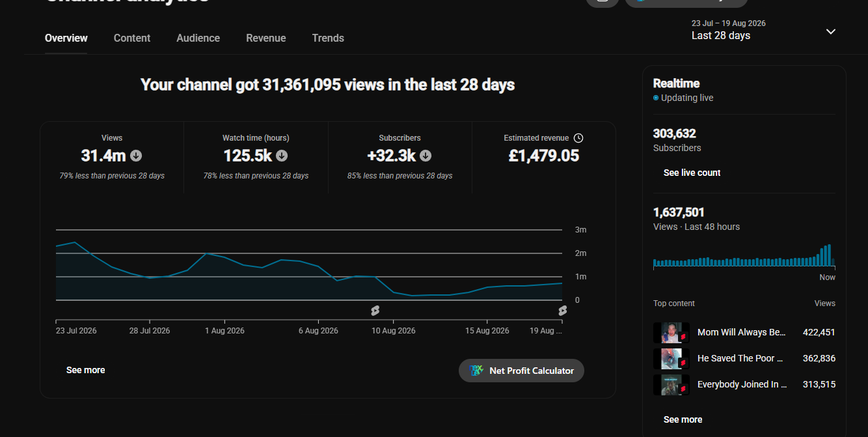Select the Views metric card showing 31.4m
The width and height of the screenshot is (868, 437).
pos(112,157)
